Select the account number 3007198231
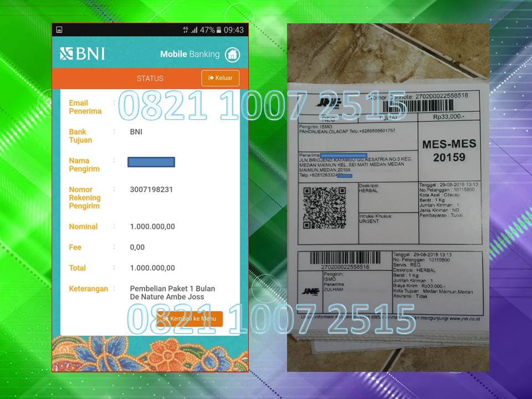The width and height of the screenshot is (532, 399). 151,190
